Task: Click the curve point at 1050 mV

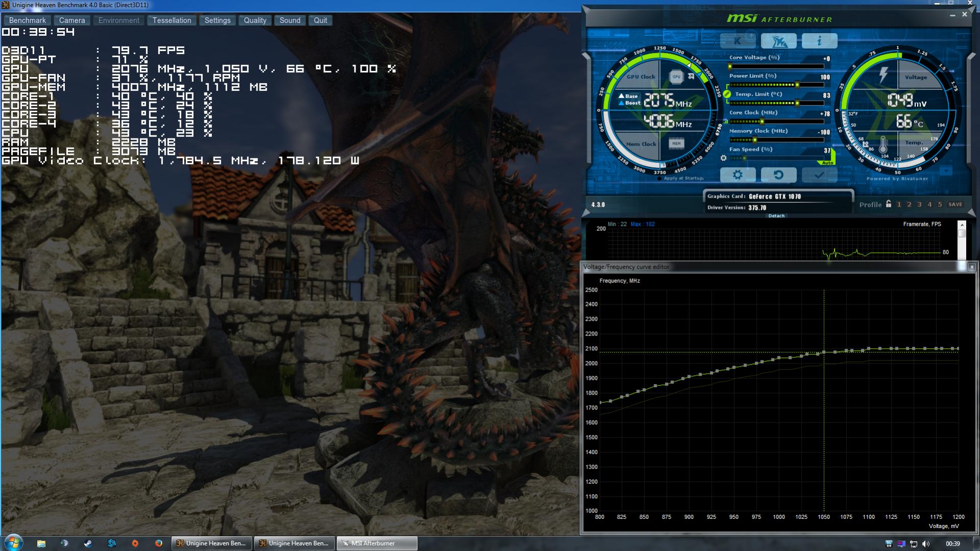Action: point(824,352)
